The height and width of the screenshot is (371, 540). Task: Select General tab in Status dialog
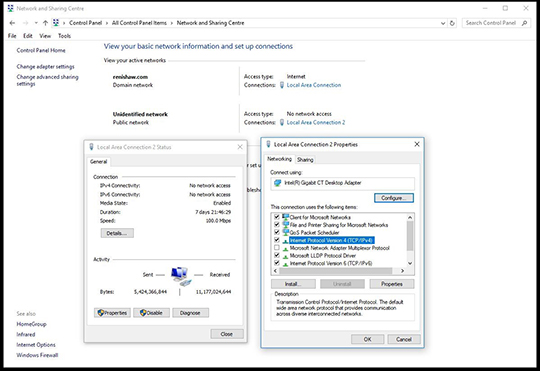(98, 162)
